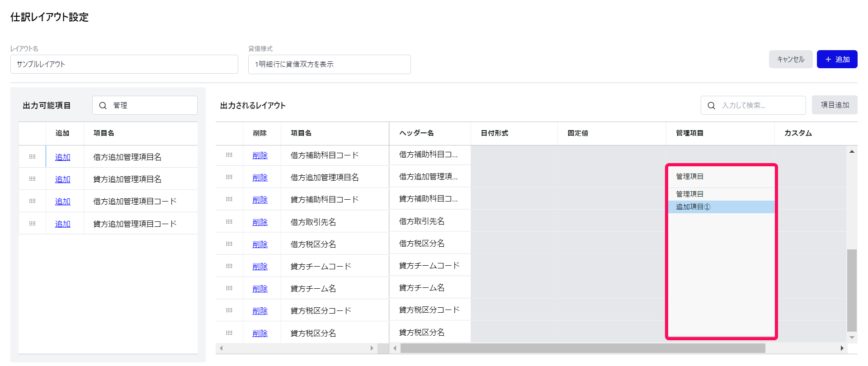This screenshot has width=868, height=366.
Task: Click drag handle for 貸方追加管理項目コード available item
Action: (32, 224)
